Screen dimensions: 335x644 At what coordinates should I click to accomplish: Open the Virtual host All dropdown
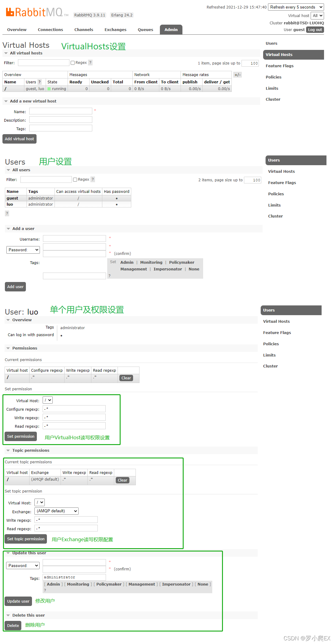point(317,16)
